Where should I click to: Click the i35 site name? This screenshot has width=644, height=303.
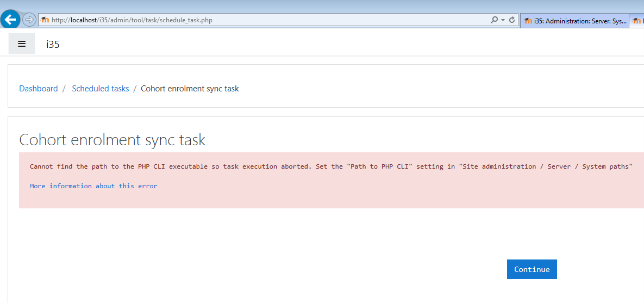pos(53,45)
